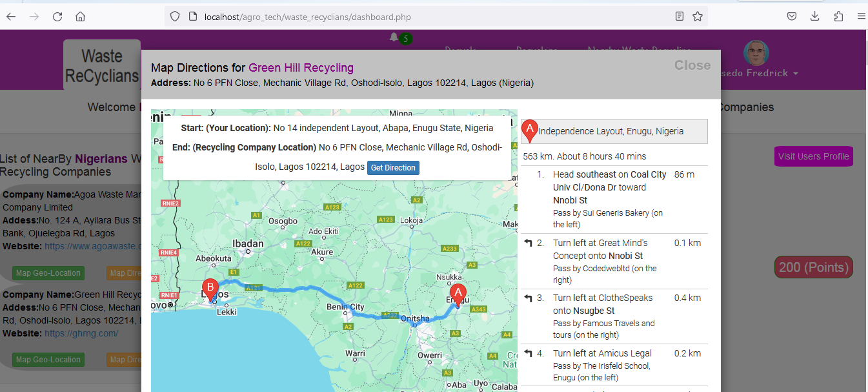Open Firefox application menu
This screenshot has width=868, height=392.
(x=861, y=16)
